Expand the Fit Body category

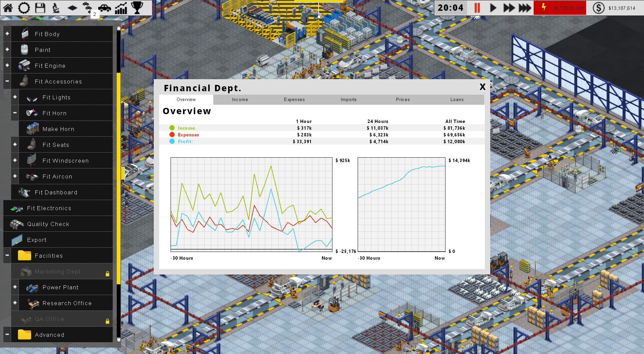7,34
